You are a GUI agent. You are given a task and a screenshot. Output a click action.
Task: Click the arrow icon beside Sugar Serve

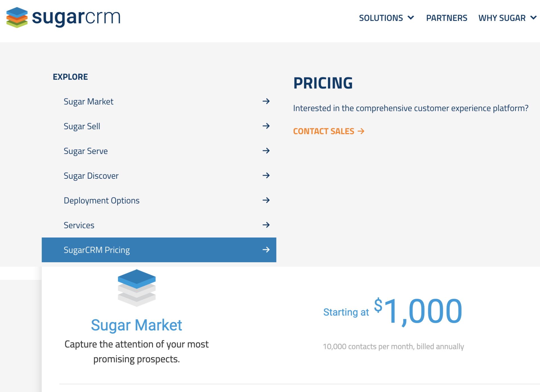coord(266,151)
